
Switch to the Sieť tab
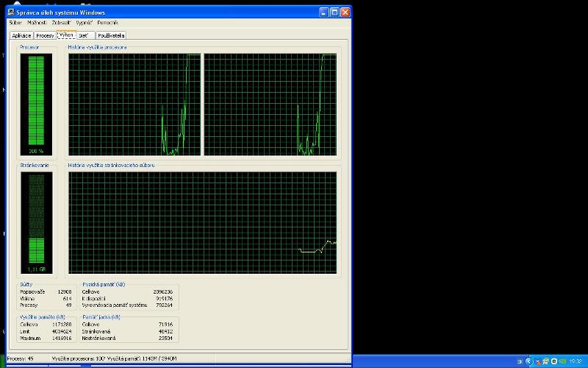click(x=83, y=35)
